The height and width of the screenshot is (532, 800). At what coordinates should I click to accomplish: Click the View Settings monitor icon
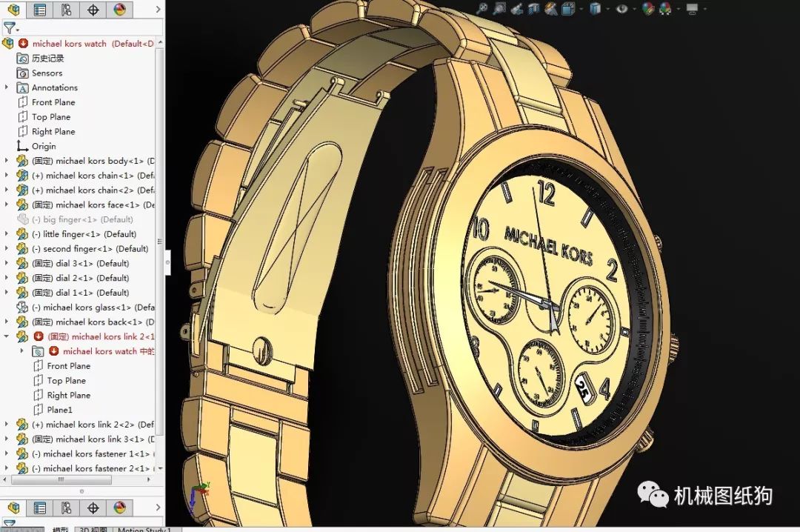pos(692,8)
